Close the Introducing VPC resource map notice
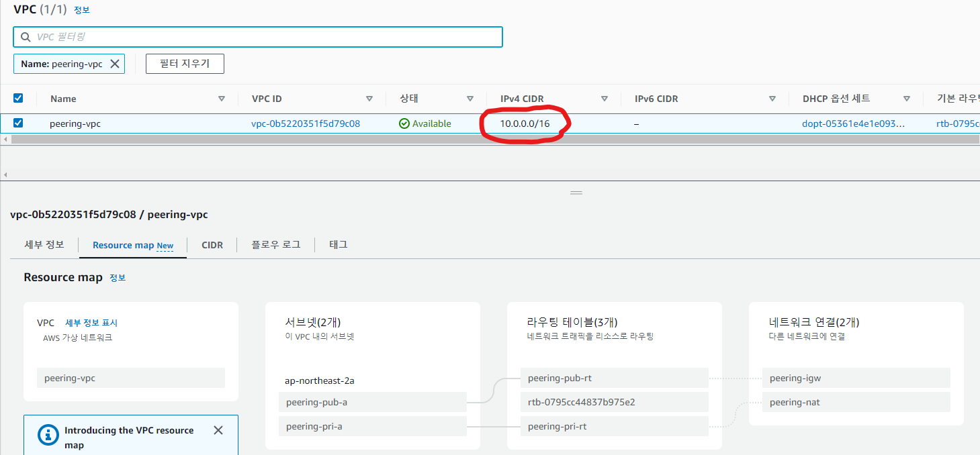Image resolution: width=980 pixels, height=455 pixels. point(218,430)
